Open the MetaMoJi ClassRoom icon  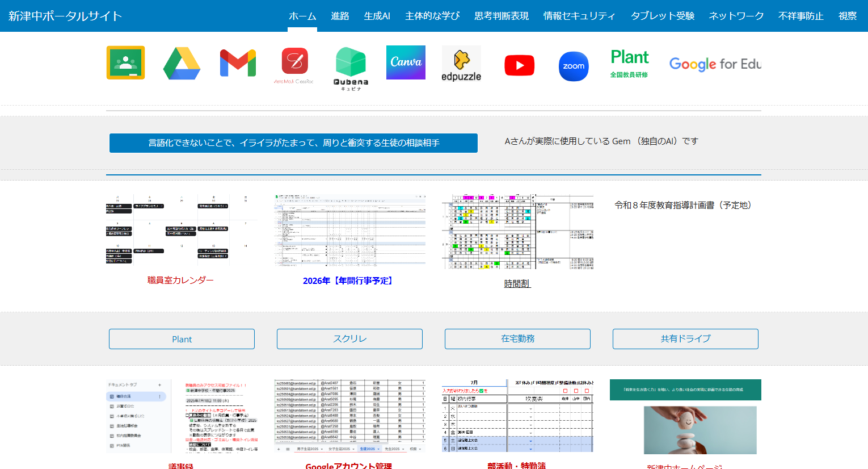click(x=294, y=66)
